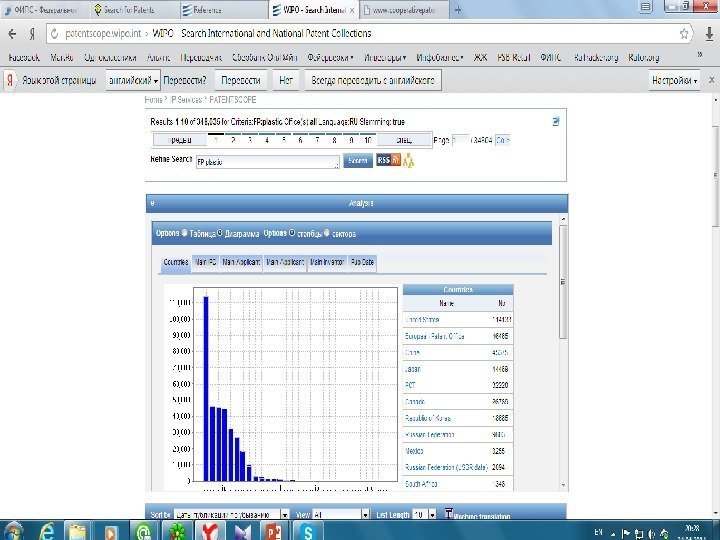Viewport: 720px width, 540px height.
Task: Click the след. next page button
Action: (x=404, y=140)
